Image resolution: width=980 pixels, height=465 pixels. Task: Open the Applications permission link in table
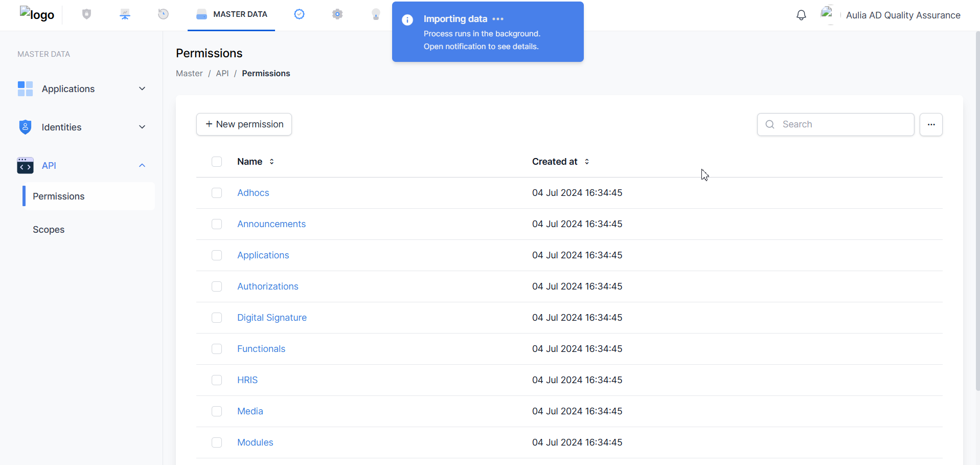click(263, 255)
